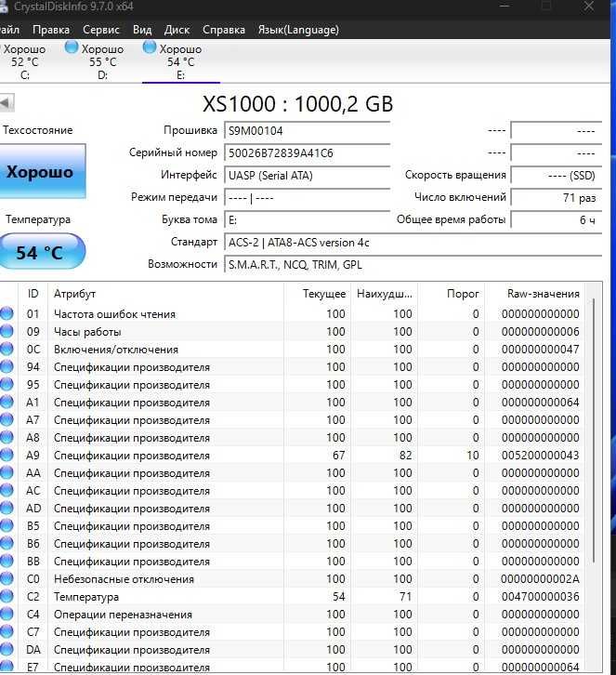Click the Скорость вращения value ---- (SSD)
This screenshot has height=675, width=616.
click(x=556, y=175)
